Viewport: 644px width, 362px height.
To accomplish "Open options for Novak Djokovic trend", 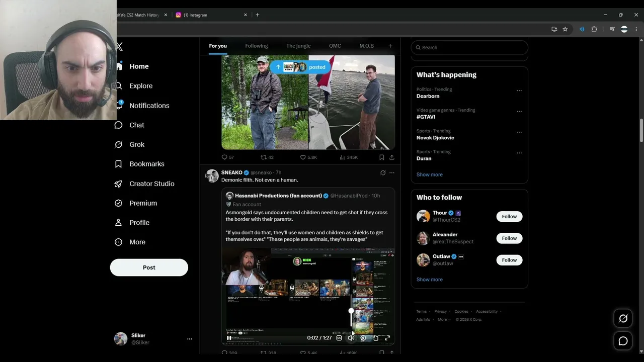I will pos(519,132).
